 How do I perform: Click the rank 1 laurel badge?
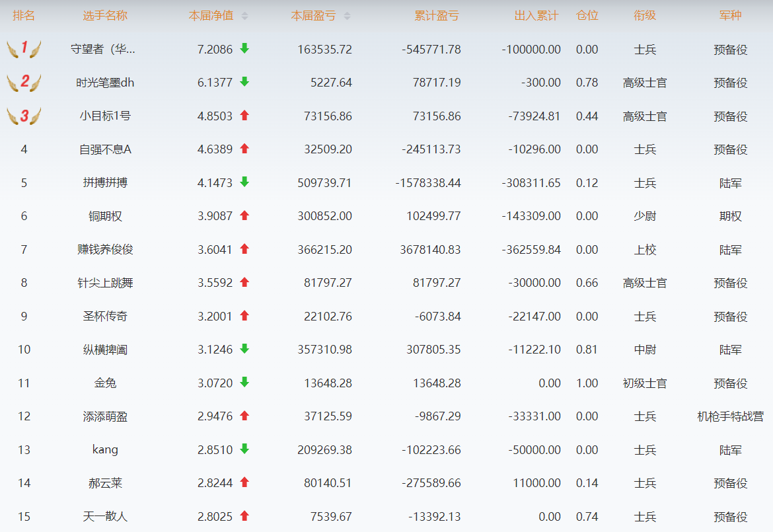(24, 49)
